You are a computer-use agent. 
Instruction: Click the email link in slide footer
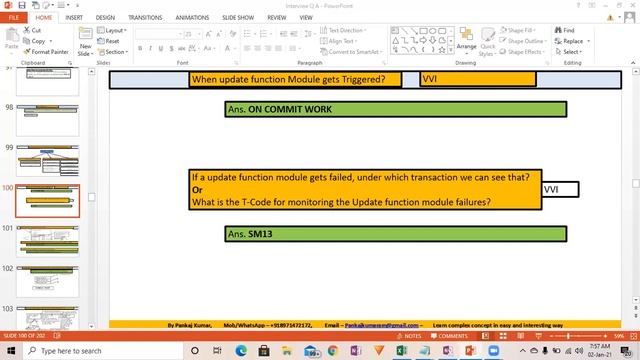click(382, 325)
